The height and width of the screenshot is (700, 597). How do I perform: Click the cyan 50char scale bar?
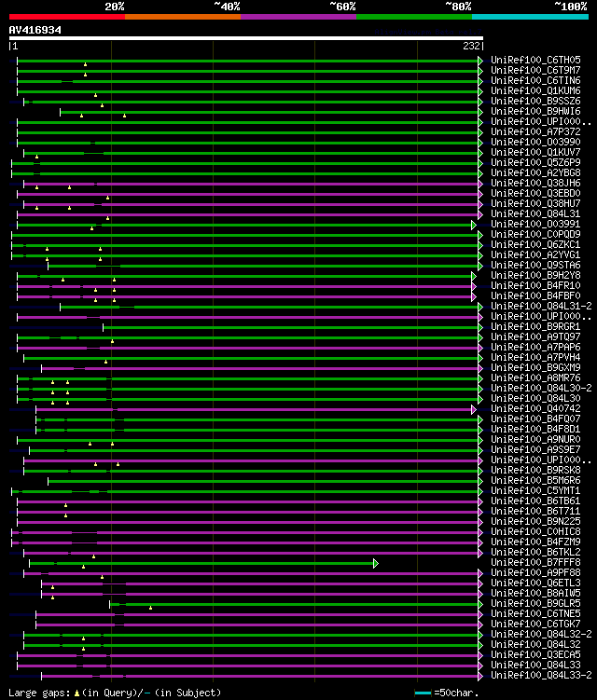tap(423, 693)
